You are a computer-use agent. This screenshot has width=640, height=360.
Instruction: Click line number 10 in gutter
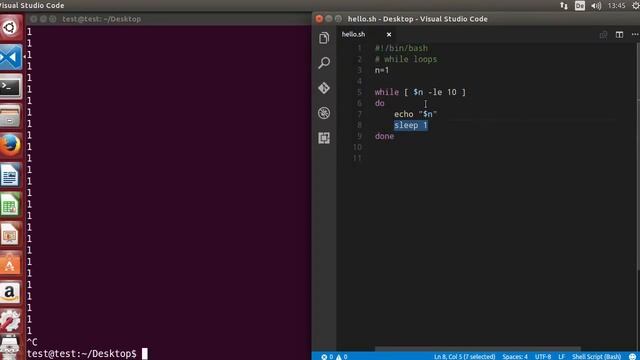click(x=357, y=147)
